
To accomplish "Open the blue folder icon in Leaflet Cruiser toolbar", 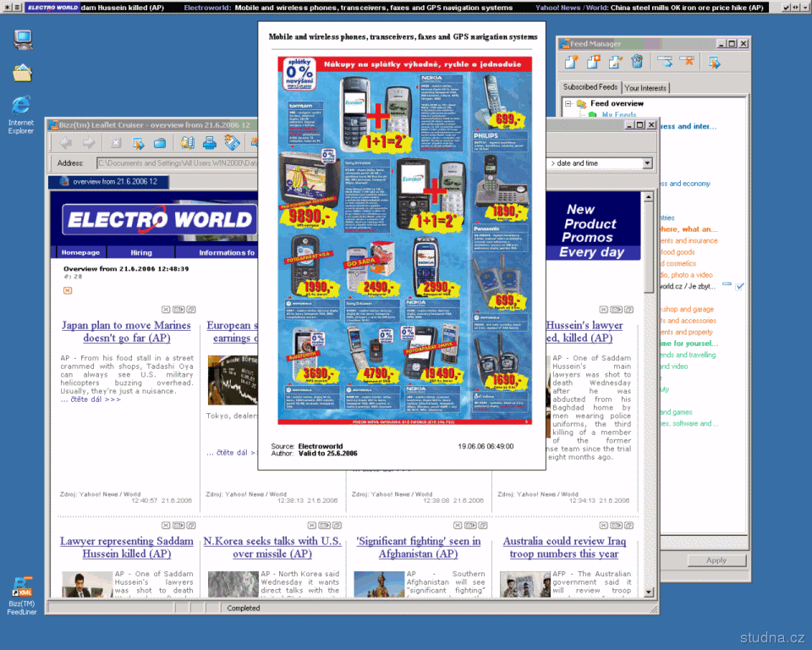I will pyautogui.click(x=160, y=143).
